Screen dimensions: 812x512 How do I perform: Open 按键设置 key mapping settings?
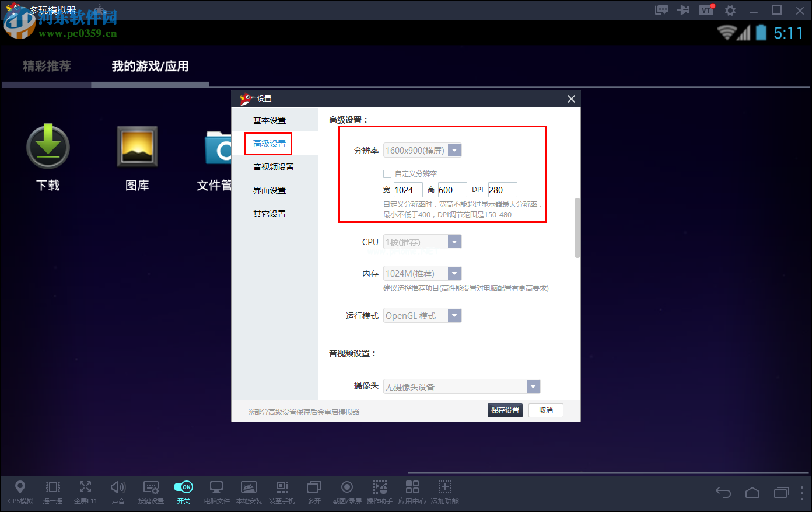[x=151, y=492]
